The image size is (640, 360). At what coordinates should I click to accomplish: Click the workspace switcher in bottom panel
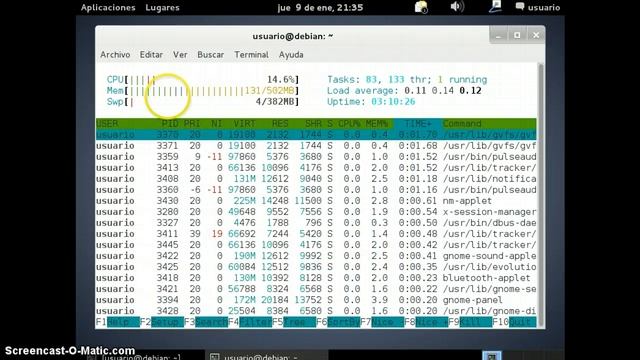click(x=492, y=356)
